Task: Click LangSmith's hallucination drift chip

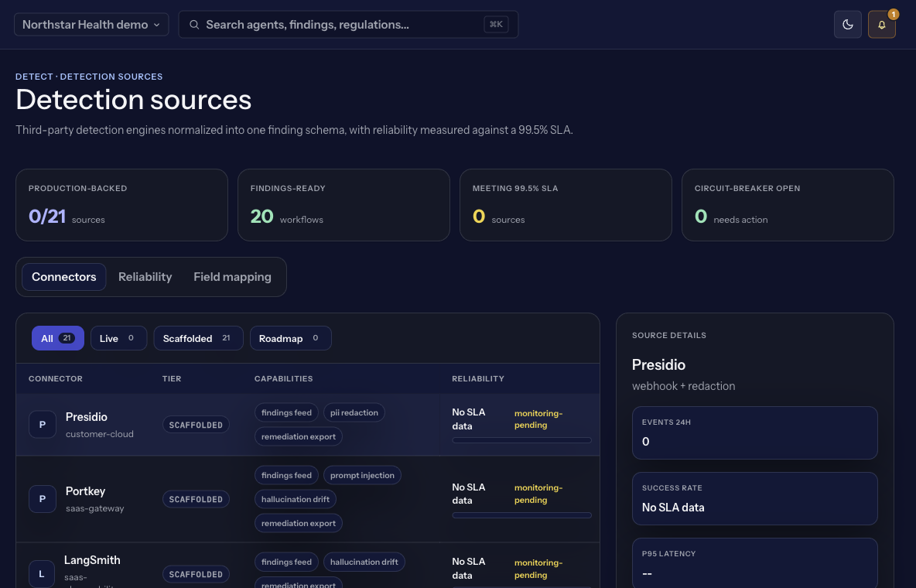Action: click(364, 562)
